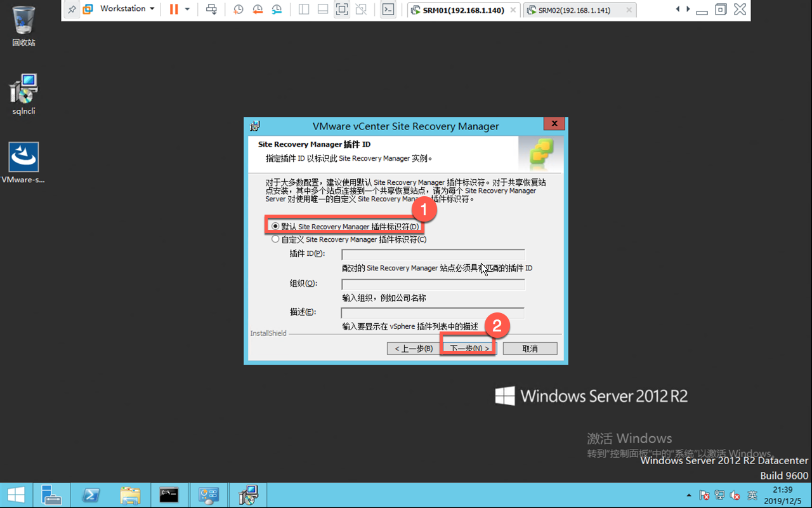Click the muted speaker tray icon

click(736, 495)
